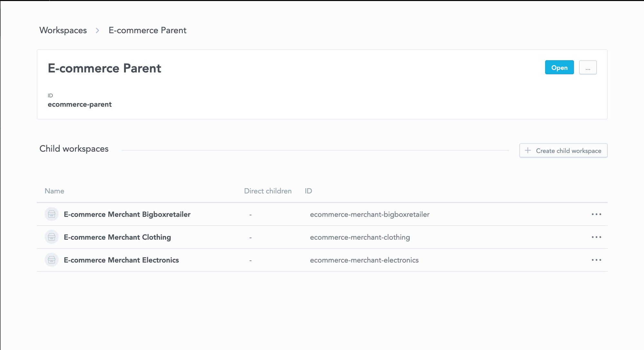
Task: Click the breadcrumb chevron after Workspaces
Action: pos(97,30)
